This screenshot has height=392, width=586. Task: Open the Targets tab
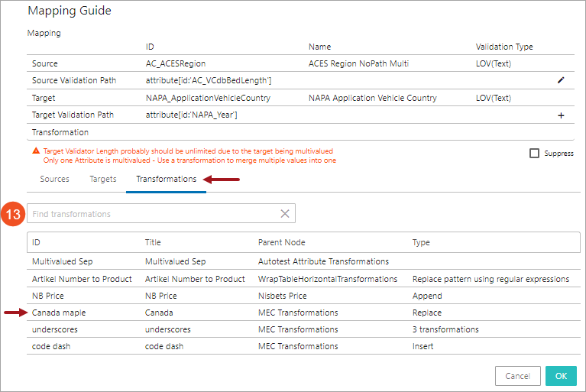coord(103,179)
